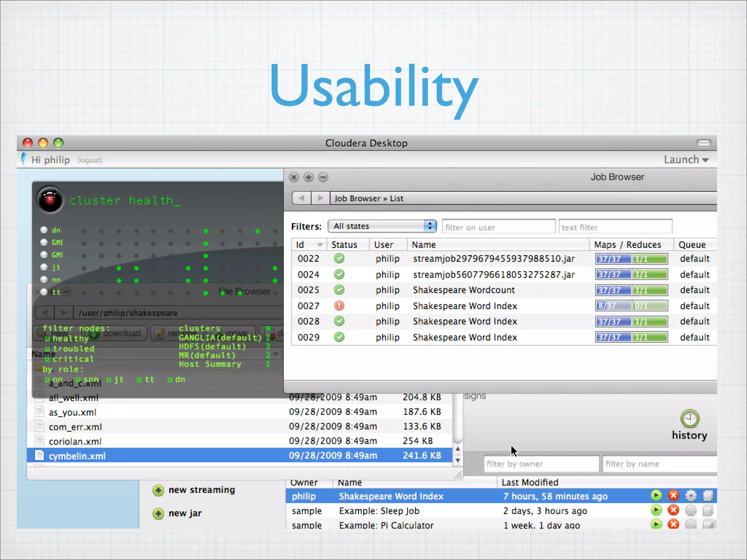
Task: Copy the Shakespeare Word Index design
Action: click(x=708, y=495)
